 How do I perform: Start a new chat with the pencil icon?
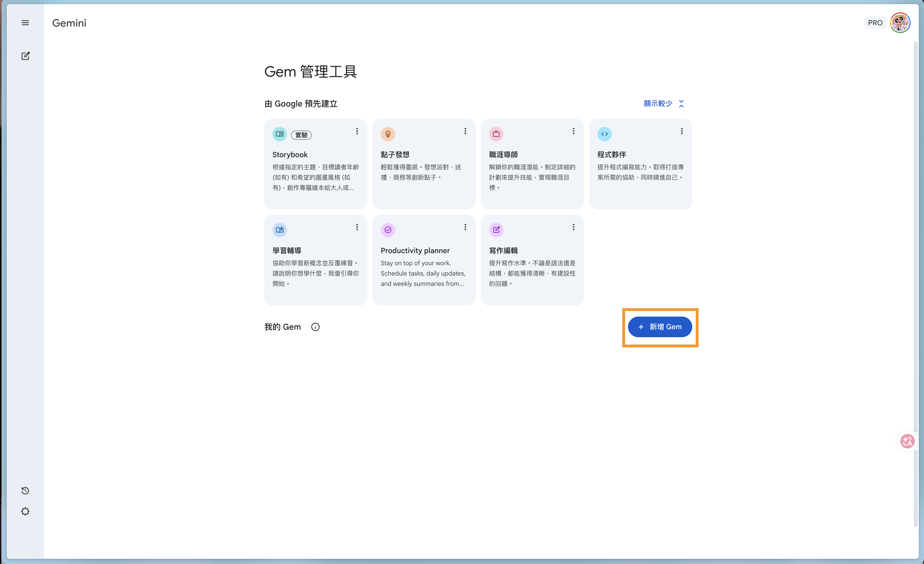coord(25,56)
